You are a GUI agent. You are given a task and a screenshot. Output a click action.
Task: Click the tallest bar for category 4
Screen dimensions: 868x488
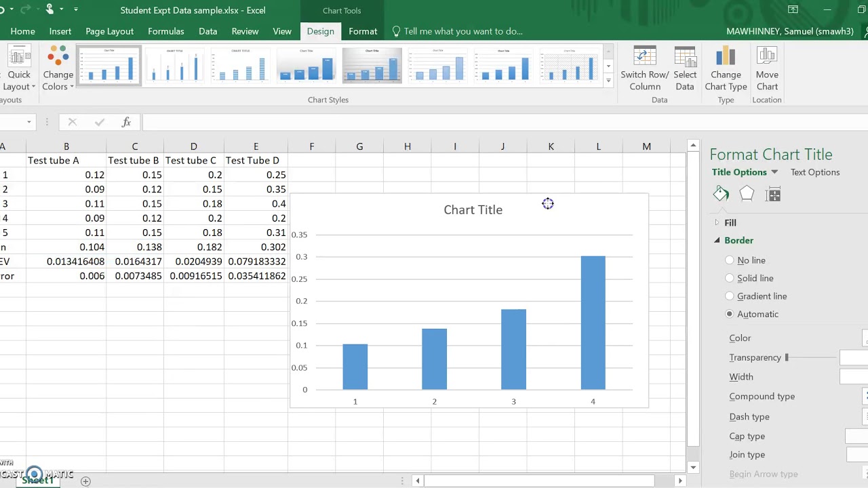(593, 323)
